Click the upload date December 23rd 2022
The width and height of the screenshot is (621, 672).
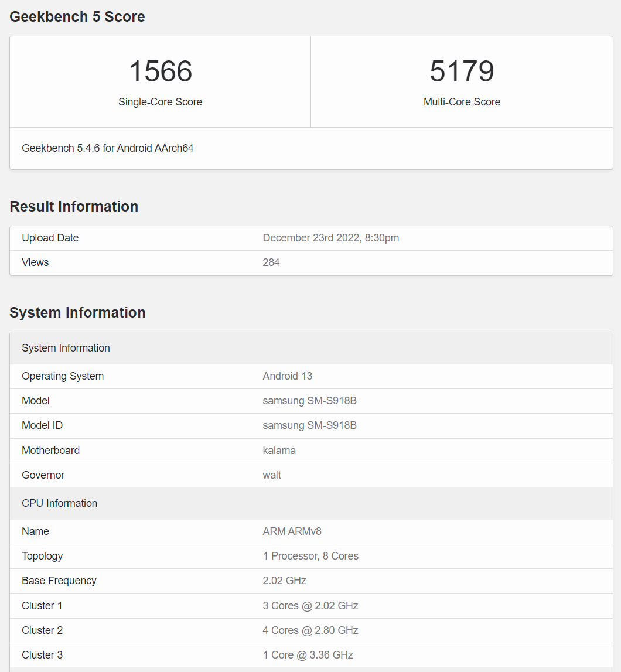click(330, 238)
